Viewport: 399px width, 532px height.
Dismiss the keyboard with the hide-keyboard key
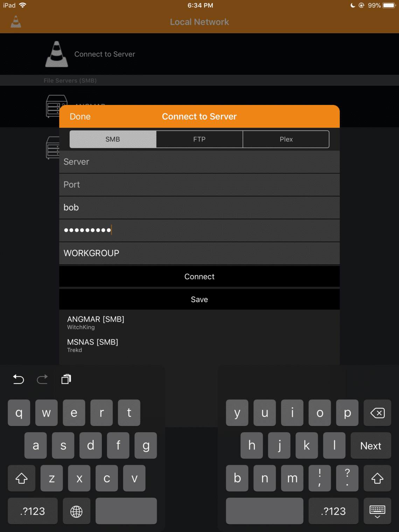click(x=377, y=511)
